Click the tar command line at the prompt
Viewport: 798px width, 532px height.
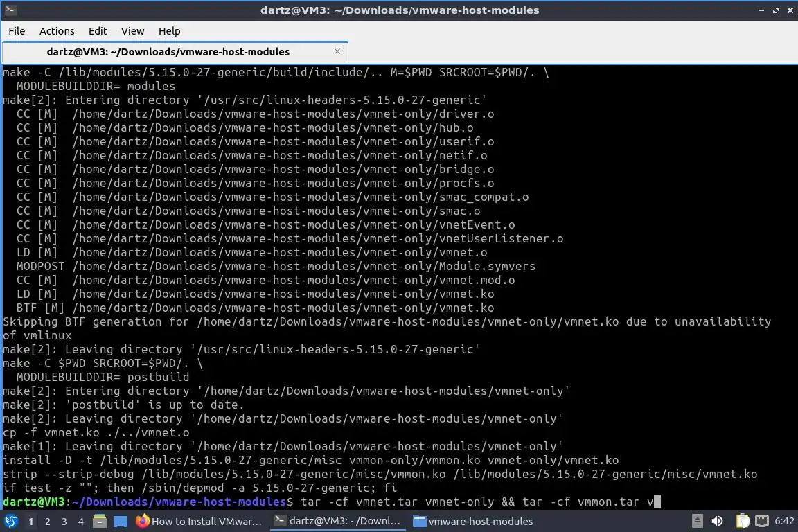[x=332, y=502]
